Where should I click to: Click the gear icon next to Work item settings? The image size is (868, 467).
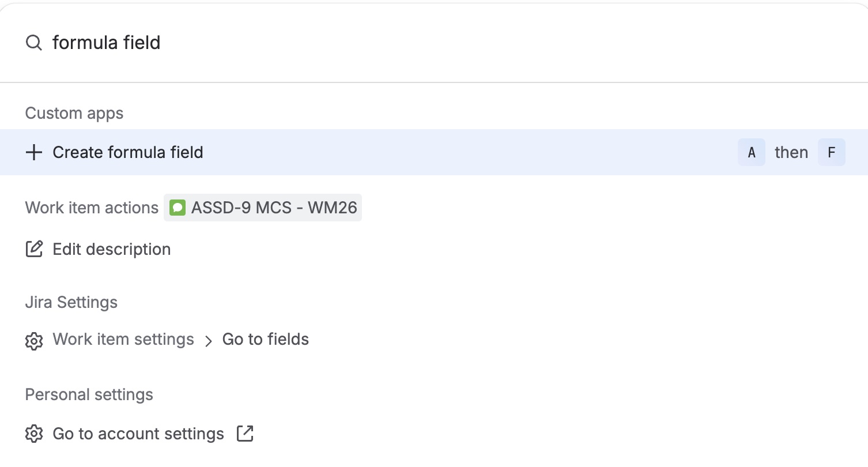point(34,340)
